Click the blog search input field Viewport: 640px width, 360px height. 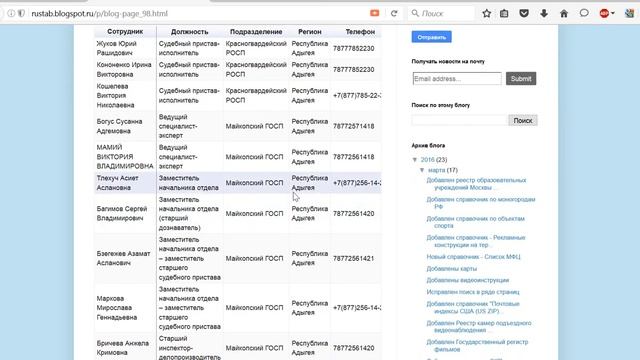pos(460,120)
